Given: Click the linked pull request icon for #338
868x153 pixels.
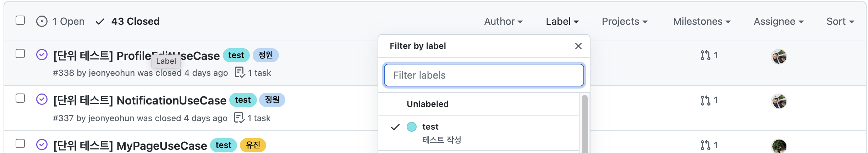Looking at the screenshot, I should [x=705, y=55].
